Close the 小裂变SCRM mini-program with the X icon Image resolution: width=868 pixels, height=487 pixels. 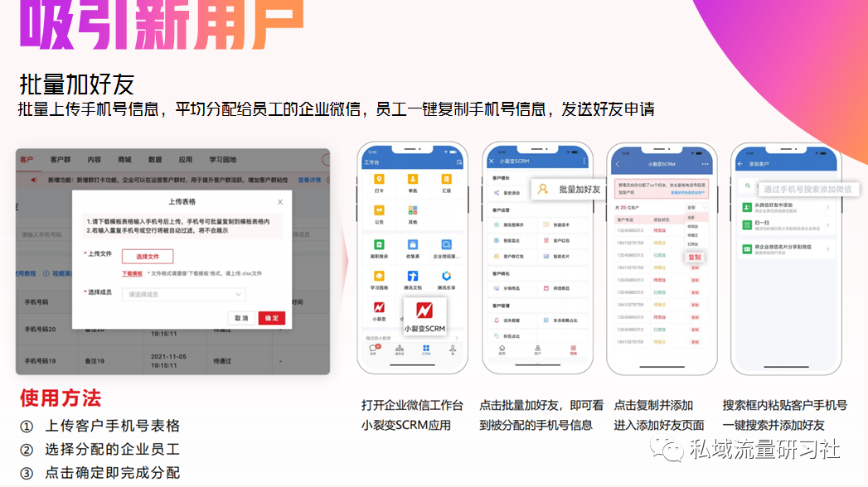tap(491, 162)
